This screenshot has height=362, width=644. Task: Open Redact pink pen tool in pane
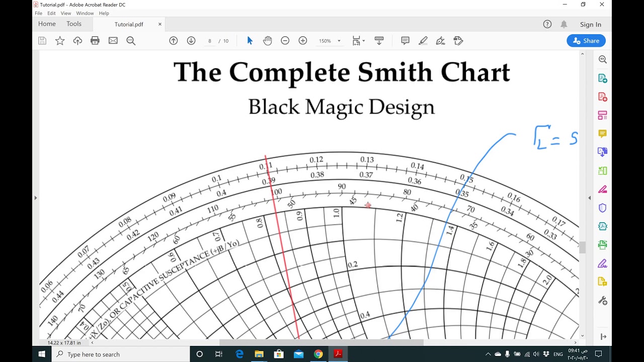tap(602, 189)
